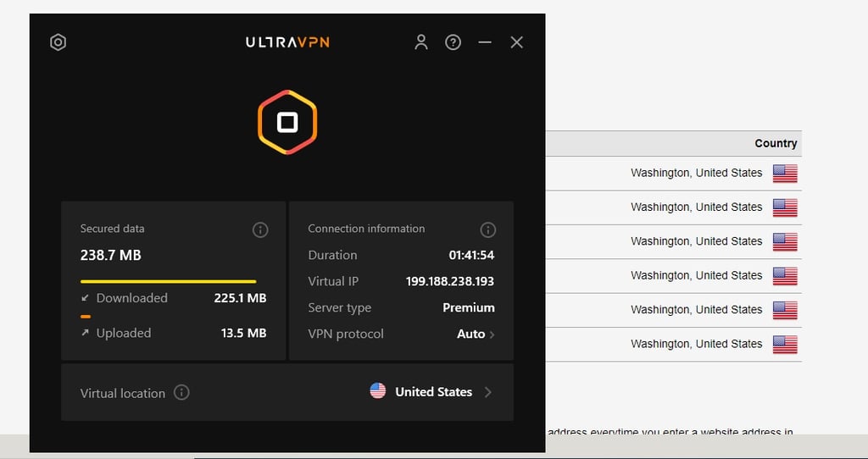The width and height of the screenshot is (868, 459).
Task: Click the Connection information heading
Action: click(366, 229)
